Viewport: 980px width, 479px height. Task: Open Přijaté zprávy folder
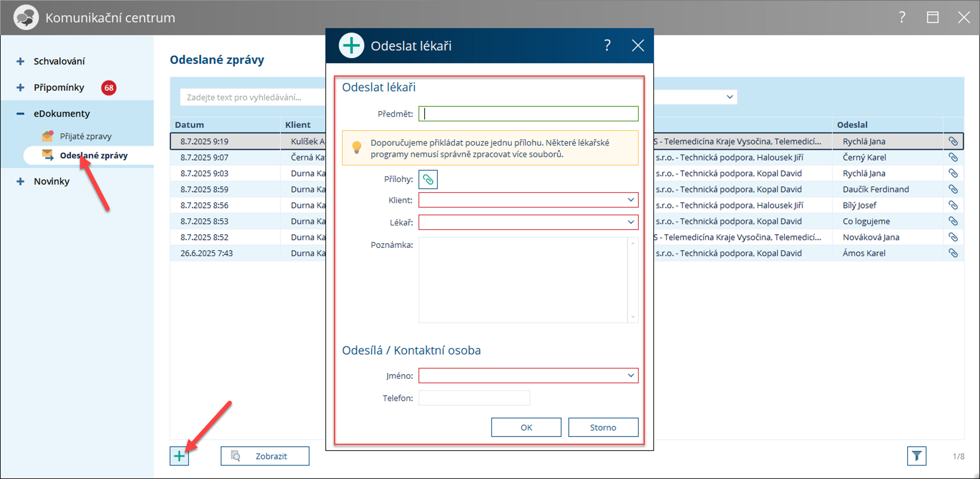[85, 136]
